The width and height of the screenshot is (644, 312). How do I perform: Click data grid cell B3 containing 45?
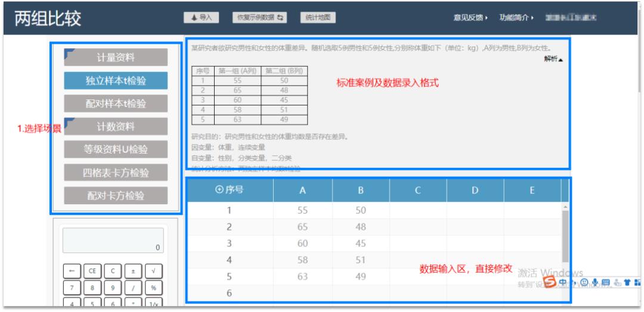[x=361, y=244]
